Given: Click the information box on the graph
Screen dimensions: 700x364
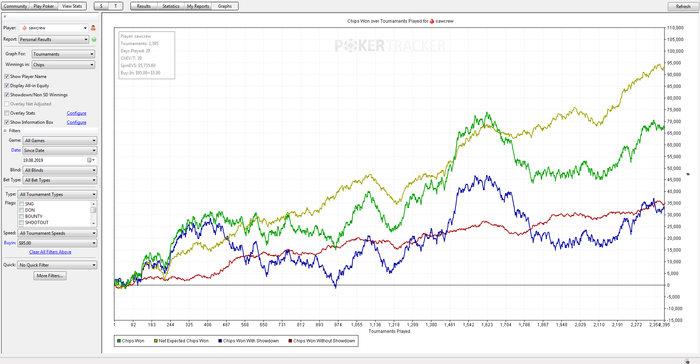Looking at the screenshot, I should (146, 54).
